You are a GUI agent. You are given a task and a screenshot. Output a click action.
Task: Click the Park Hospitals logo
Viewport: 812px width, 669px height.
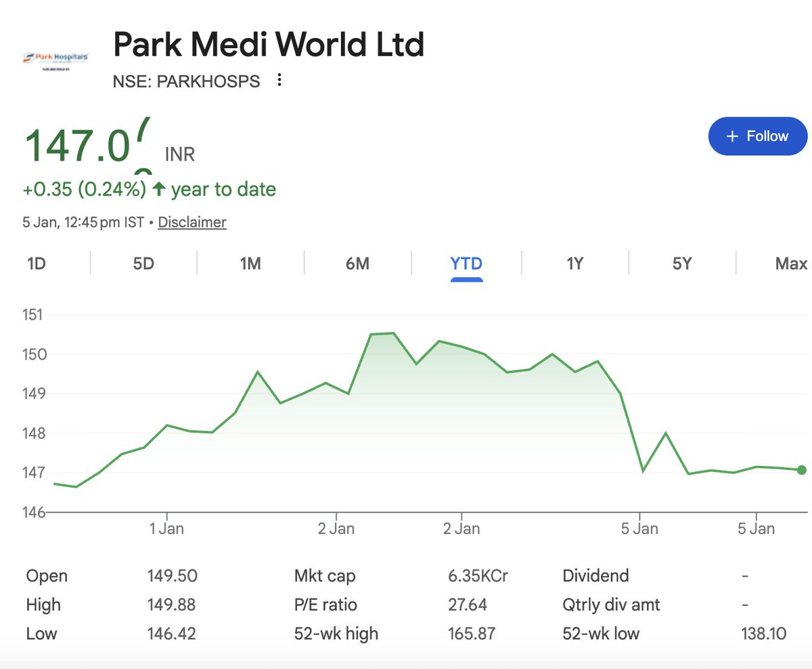(55, 60)
